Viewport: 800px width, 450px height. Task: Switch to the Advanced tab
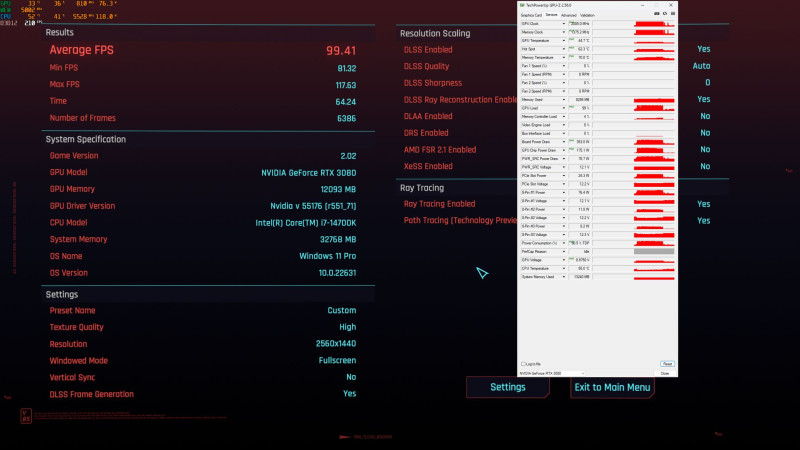coord(568,15)
